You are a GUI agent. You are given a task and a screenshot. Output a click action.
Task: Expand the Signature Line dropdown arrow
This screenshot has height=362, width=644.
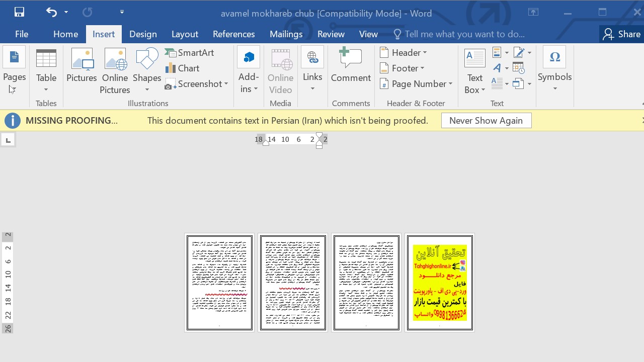pos(529,53)
